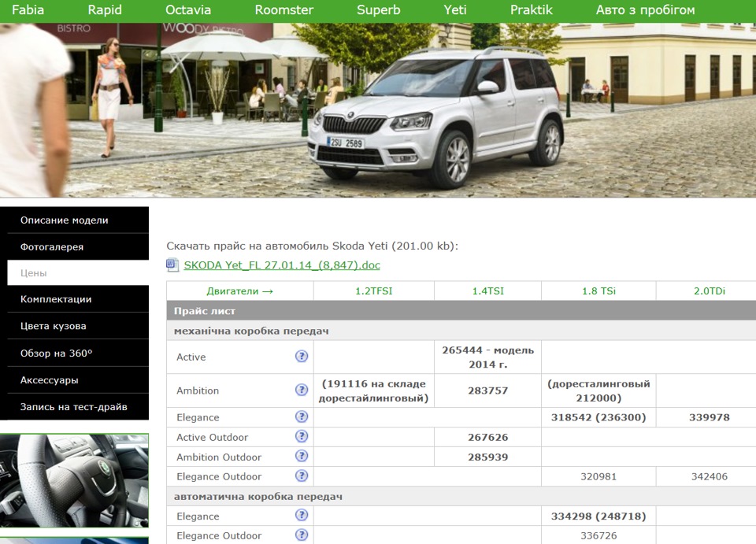
Task: Open Комплектации in sidebar
Action: (x=78, y=299)
